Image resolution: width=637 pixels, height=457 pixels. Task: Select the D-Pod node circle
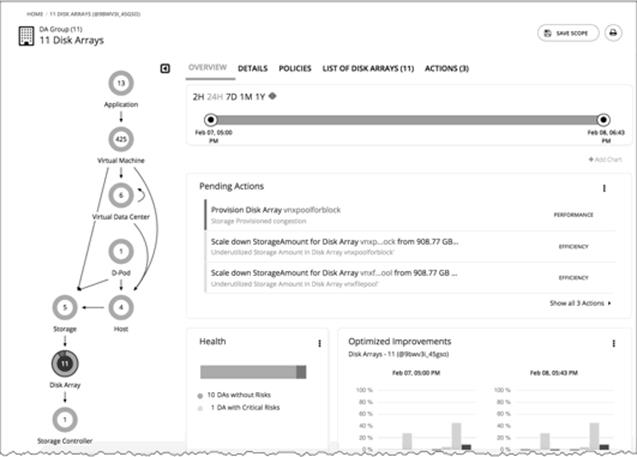coord(121,251)
